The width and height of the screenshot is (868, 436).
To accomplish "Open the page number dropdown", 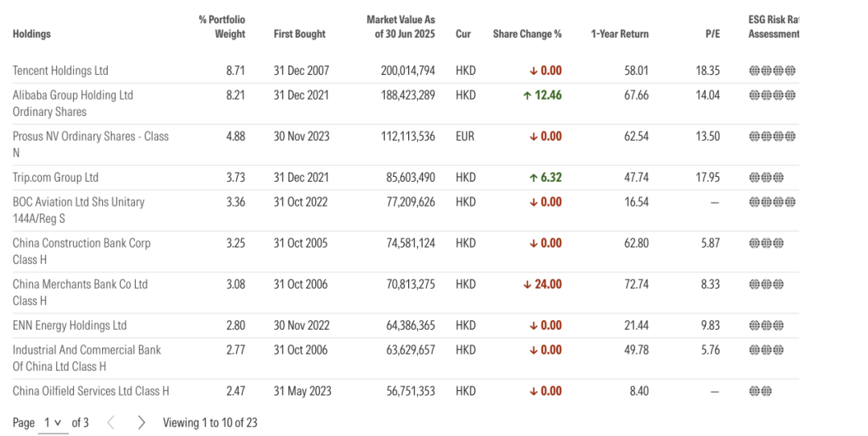I will 53,422.
